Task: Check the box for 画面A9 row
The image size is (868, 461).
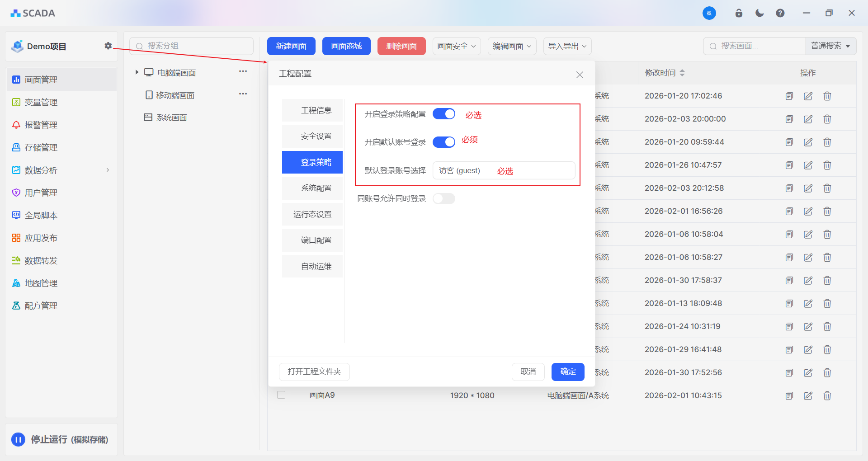Action: (281, 395)
